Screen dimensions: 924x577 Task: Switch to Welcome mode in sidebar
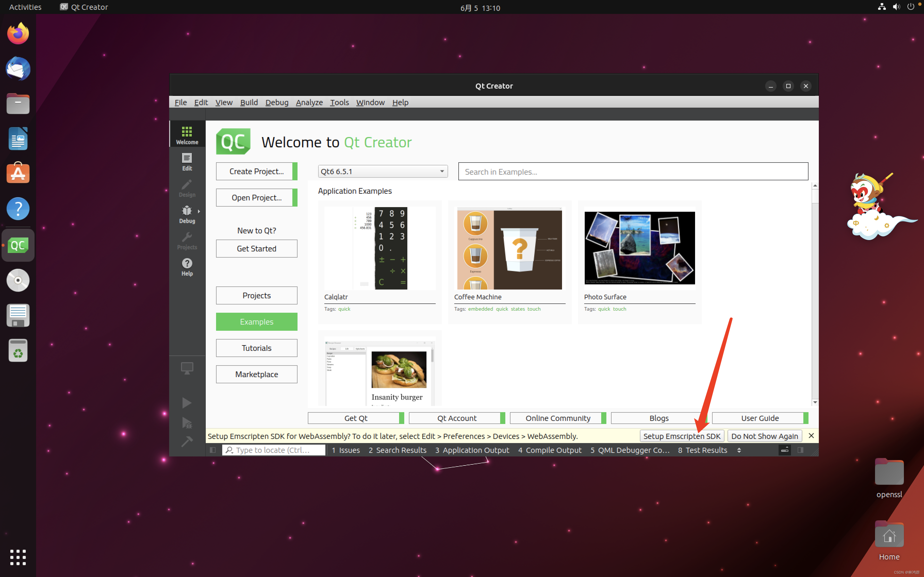187,135
